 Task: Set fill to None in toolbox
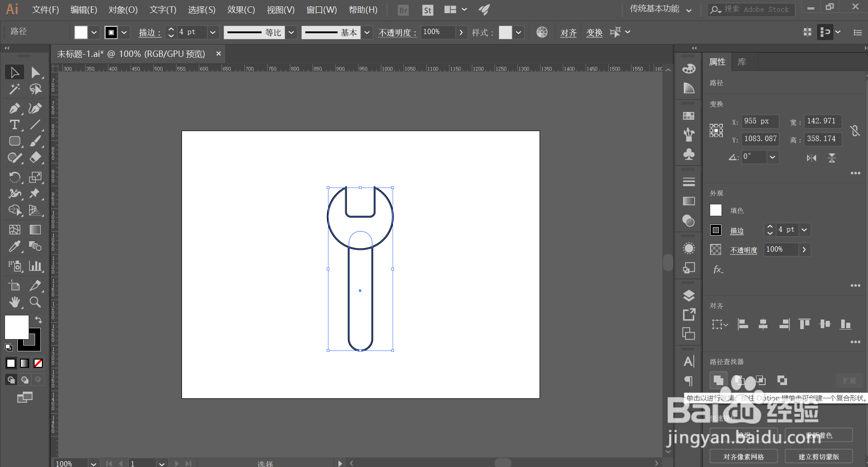point(38,363)
